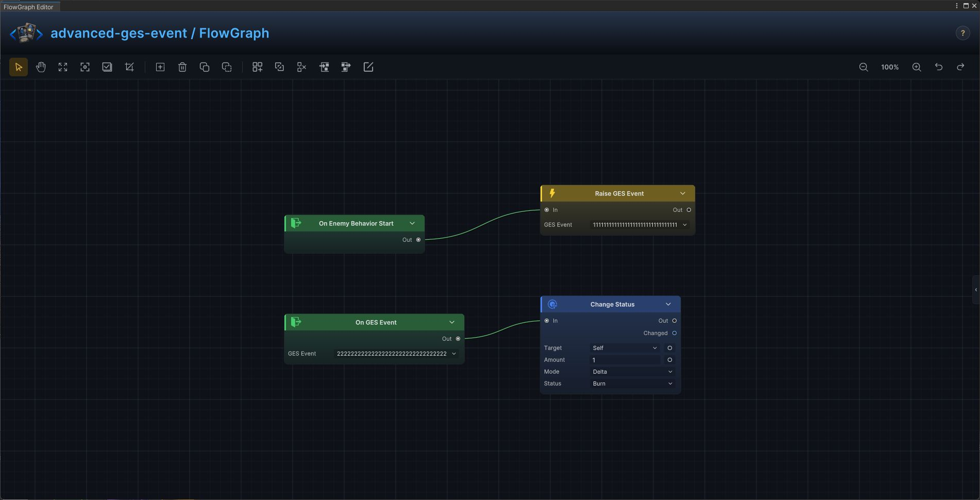Collapse the Change Status node
This screenshot has width=980, height=500.
click(x=668, y=304)
